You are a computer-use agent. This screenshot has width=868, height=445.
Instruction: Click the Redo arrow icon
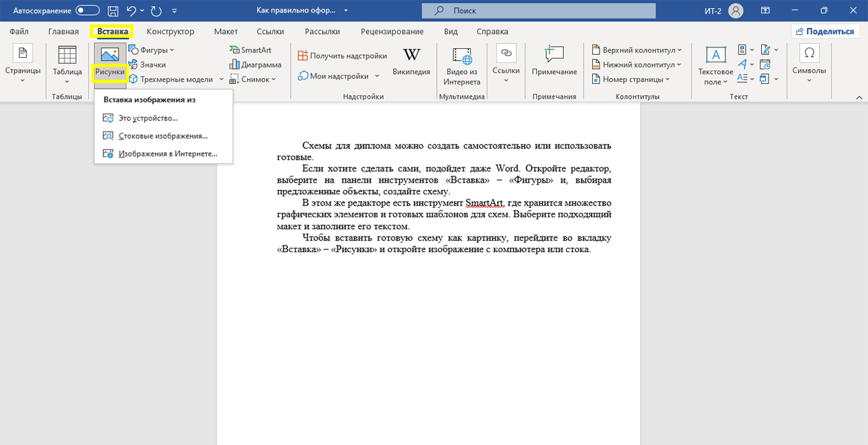(156, 10)
